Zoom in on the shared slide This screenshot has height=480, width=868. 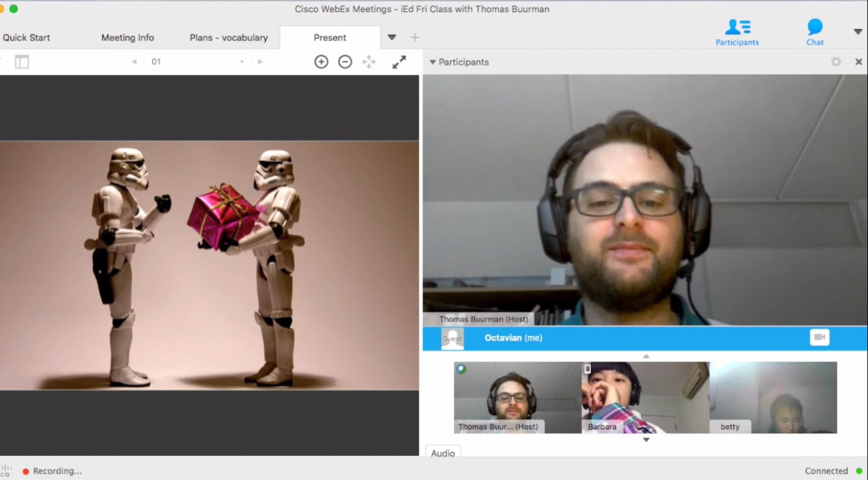(x=322, y=62)
